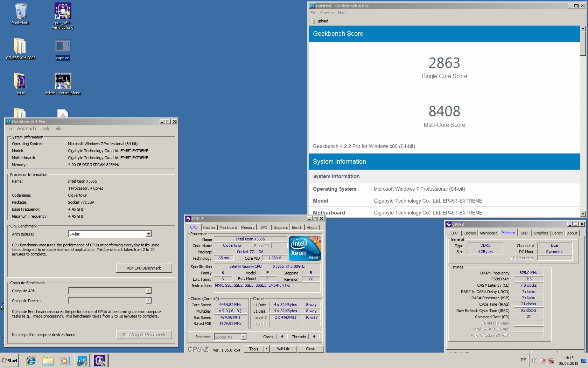Click Run CPU Benchmark button
588x368 pixels.
144,268
